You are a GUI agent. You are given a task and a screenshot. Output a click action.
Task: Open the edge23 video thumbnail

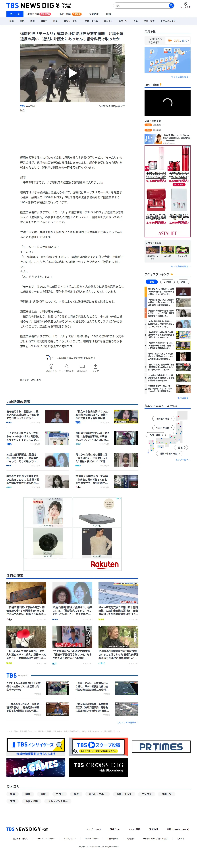click(167, 250)
